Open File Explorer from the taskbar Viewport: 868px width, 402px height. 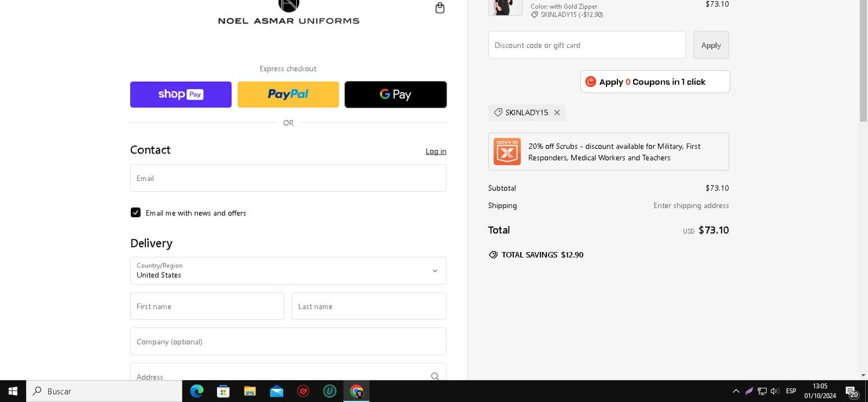pyautogui.click(x=250, y=391)
